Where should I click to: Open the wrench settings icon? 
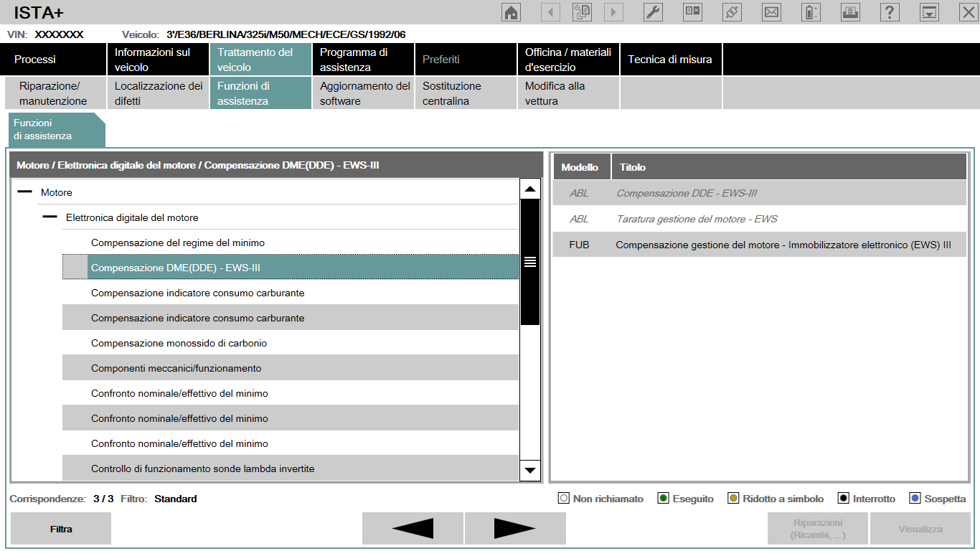pyautogui.click(x=653, y=12)
